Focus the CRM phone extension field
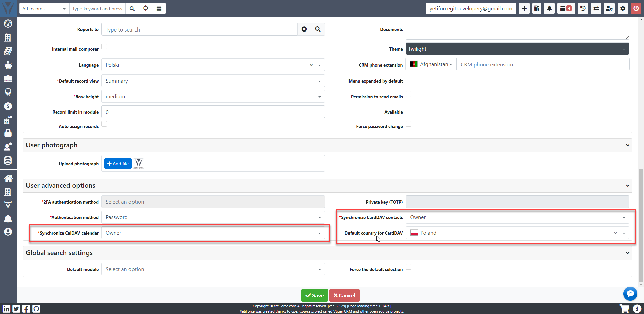The width and height of the screenshot is (644, 314). click(x=543, y=64)
